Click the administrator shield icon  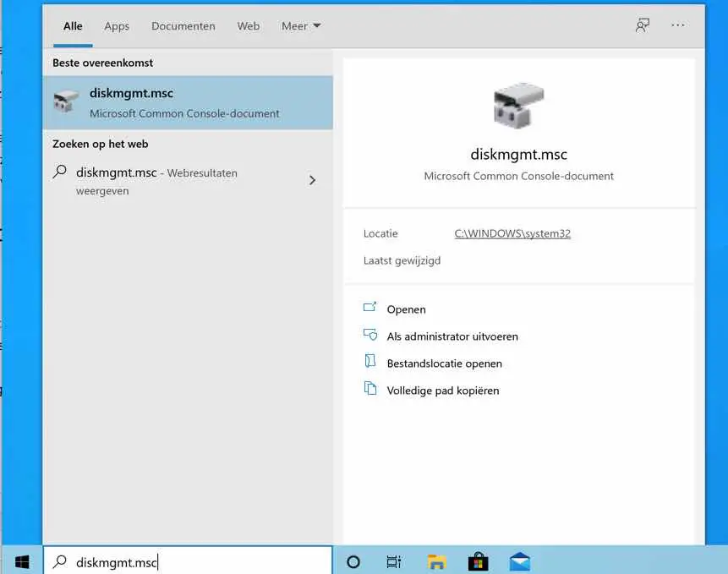coord(370,335)
